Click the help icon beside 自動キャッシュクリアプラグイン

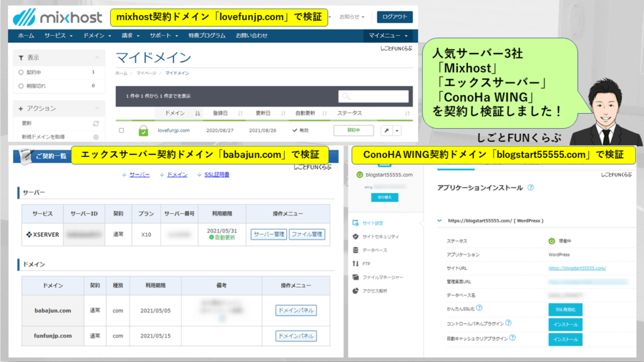point(513,337)
